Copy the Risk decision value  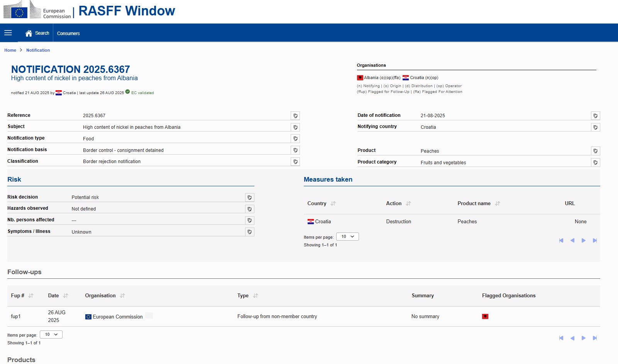click(x=250, y=197)
